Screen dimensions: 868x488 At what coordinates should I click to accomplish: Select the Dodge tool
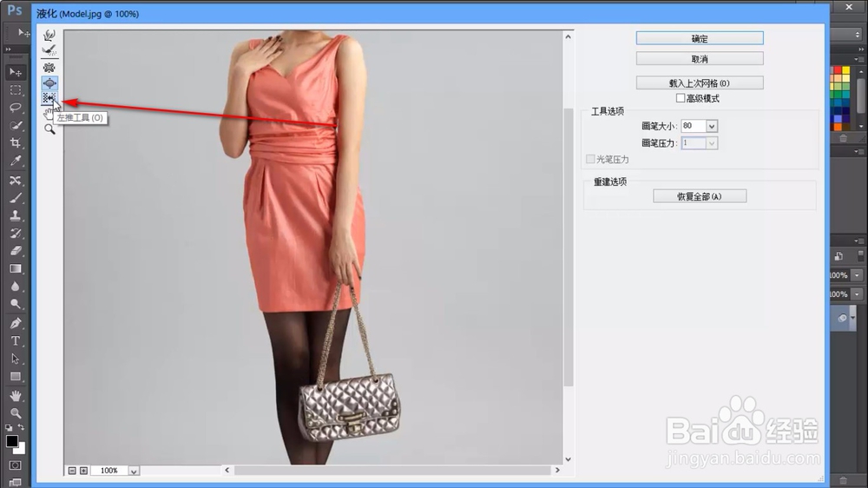tap(16, 304)
